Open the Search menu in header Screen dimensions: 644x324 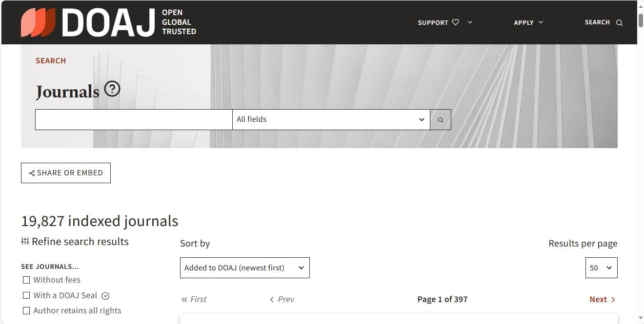(604, 22)
